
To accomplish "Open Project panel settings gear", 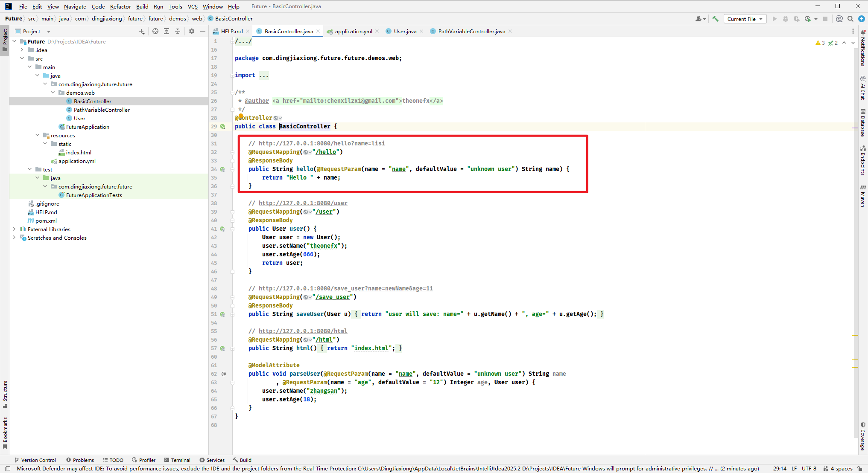I will pos(192,31).
